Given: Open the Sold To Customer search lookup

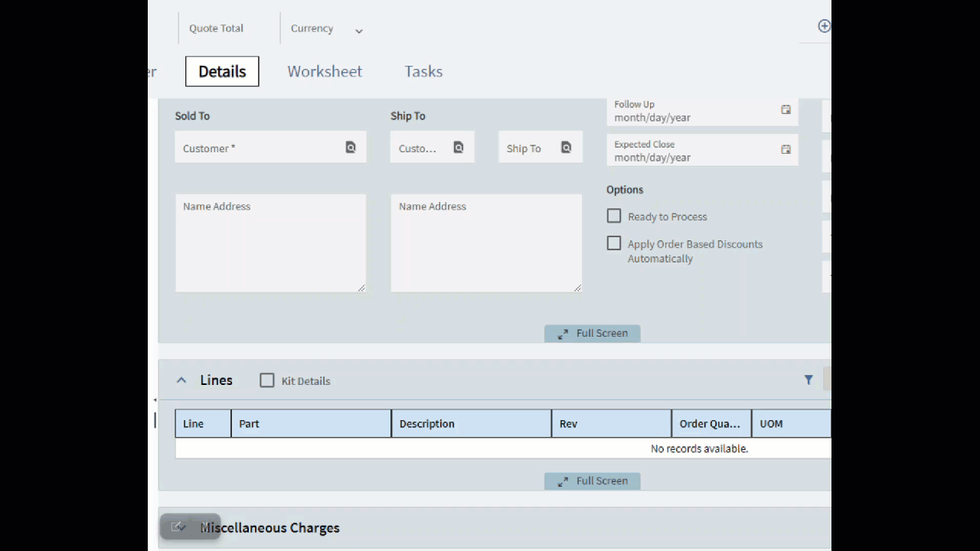Looking at the screenshot, I should [x=351, y=148].
